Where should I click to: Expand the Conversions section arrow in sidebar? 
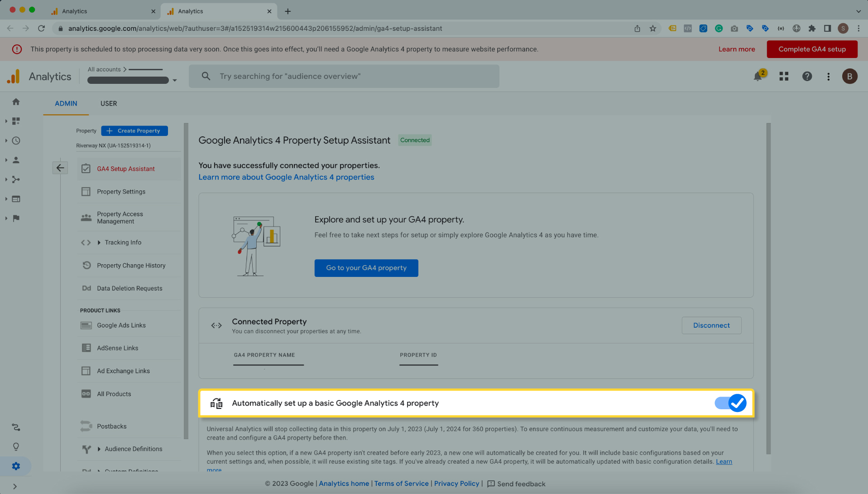coord(6,218)
